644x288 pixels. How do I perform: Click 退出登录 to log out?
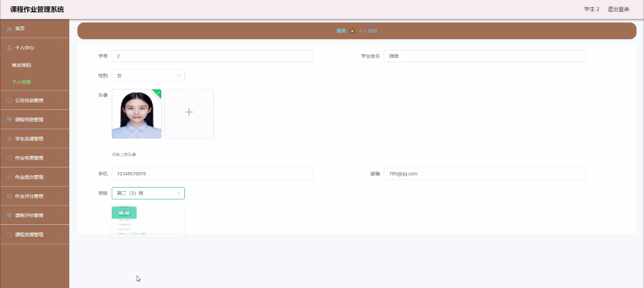coord(618,9)
